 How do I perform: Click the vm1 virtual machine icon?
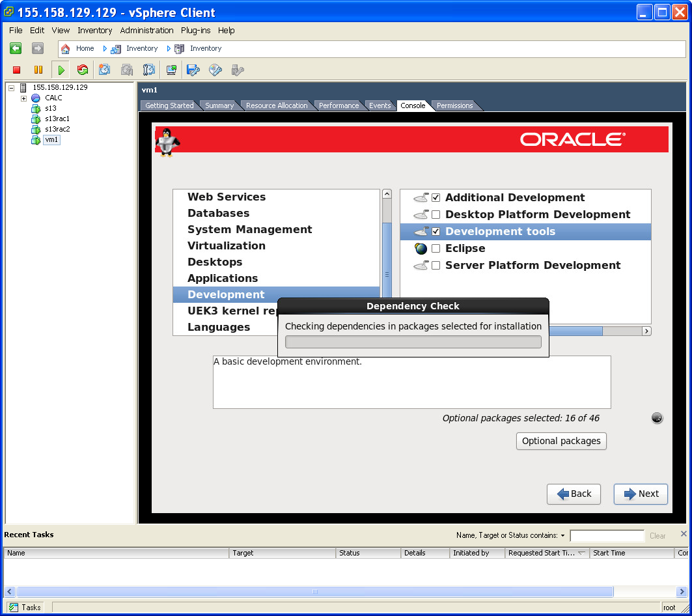tap(36, 140)
